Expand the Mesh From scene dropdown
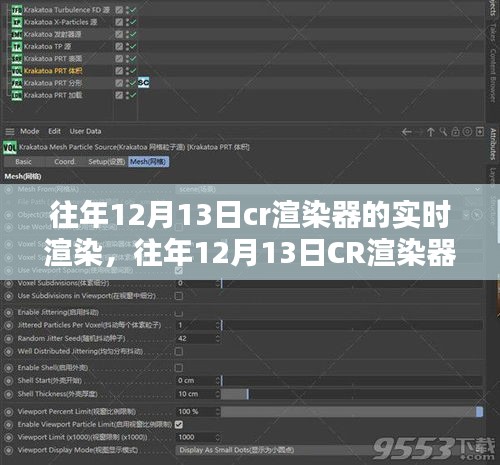This screenshot has width=500, height=465. (x=329, y=189)
